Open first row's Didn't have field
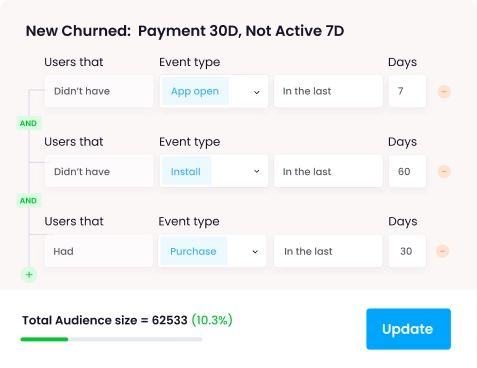Viewport: 477px width, 368px height. point(99,91)
